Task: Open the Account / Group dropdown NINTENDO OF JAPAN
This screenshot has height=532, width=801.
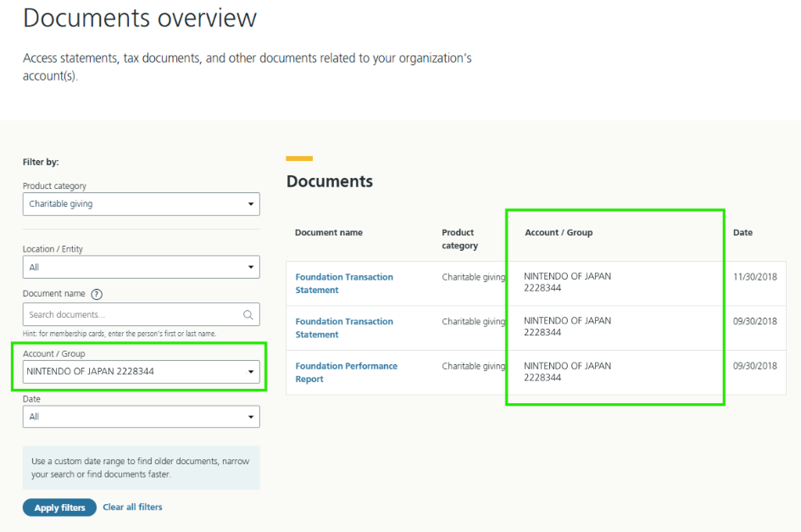Action: coord(141,372)
